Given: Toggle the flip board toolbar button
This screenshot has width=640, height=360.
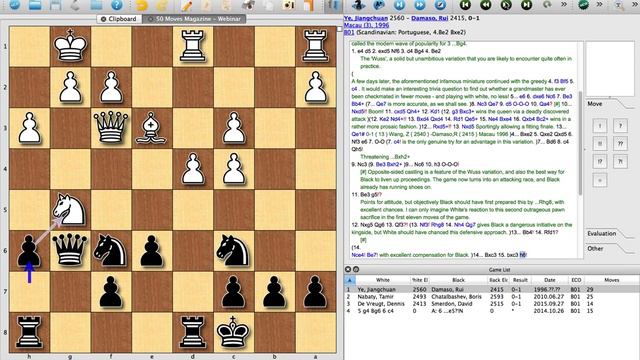Looking at the screenshot, I should (333, 5).
